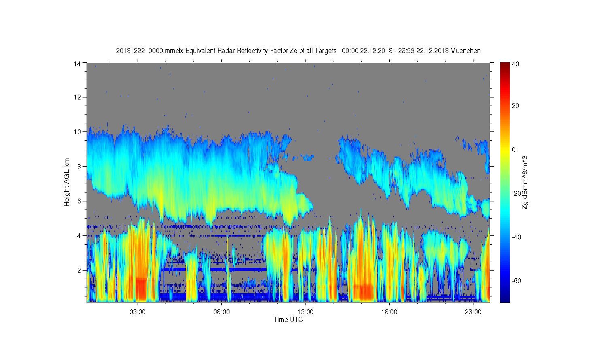Viewport: 607px width, 364px height.
Task: Click the 12 km height tick label
Action: point(77,97)
